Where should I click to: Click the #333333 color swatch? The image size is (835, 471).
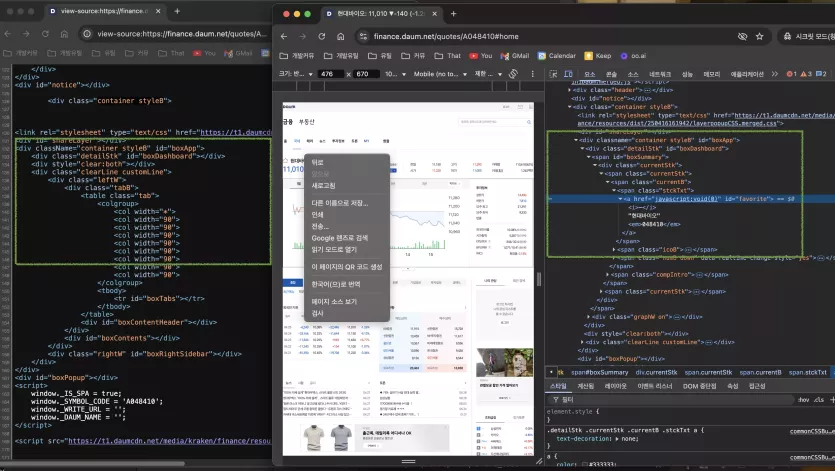point(584,465)
